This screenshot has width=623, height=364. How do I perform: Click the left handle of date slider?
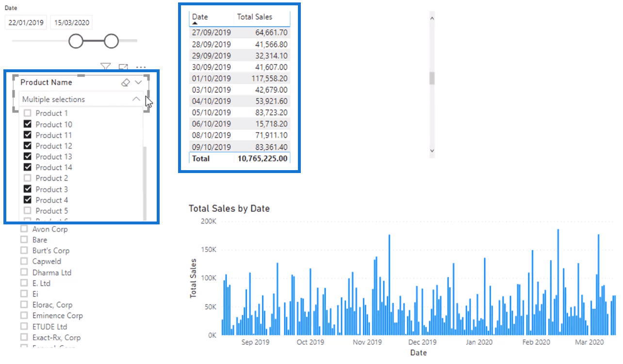click(76, 41)
